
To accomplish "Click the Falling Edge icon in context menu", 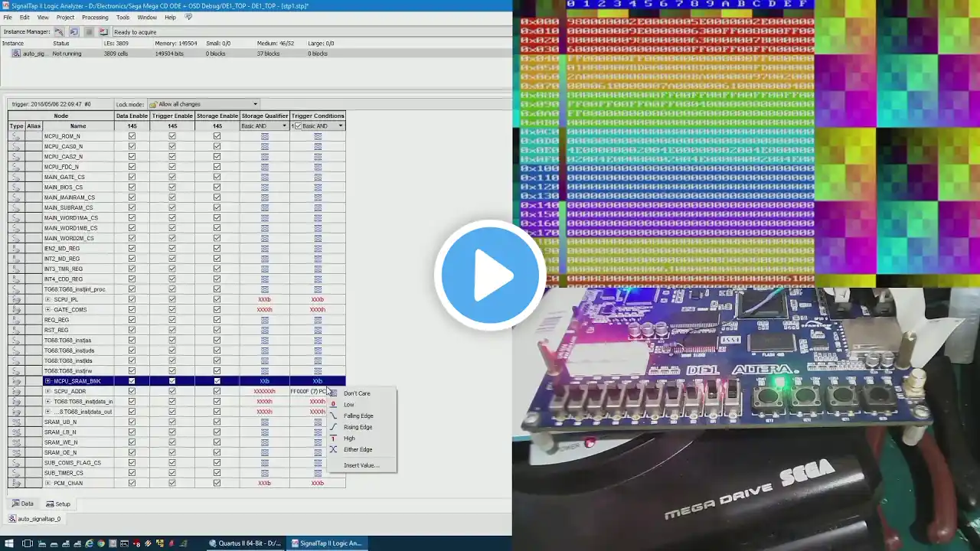I will pos(333,416).
